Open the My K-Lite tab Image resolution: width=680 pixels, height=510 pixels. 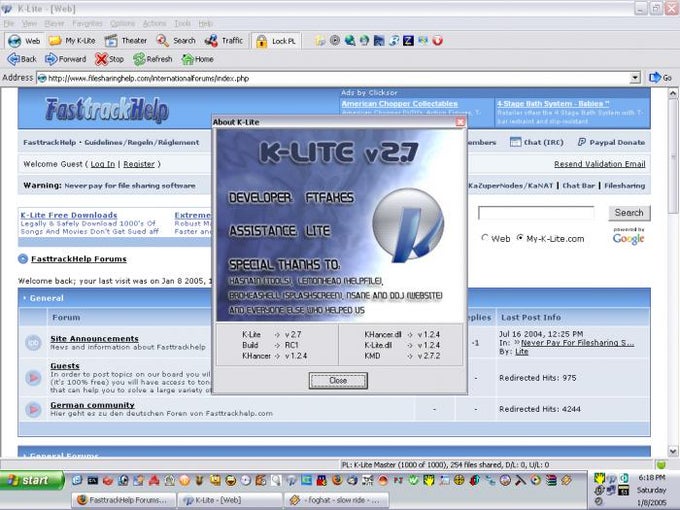pyautogui.click(x=72, y=41)
